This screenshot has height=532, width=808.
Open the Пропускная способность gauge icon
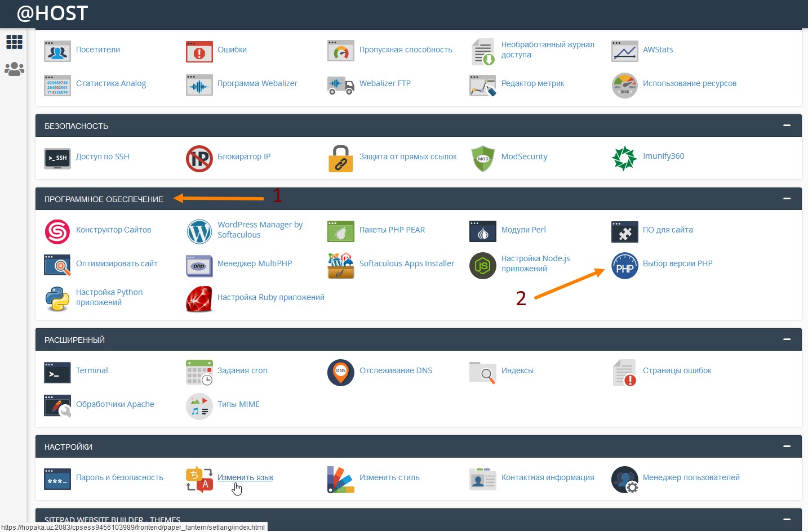[x=341, y=51]
